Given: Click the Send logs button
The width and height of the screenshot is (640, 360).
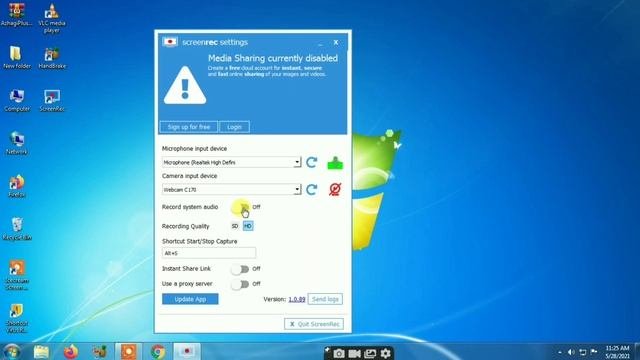Looking at the screenshot, I should (325, 299).
